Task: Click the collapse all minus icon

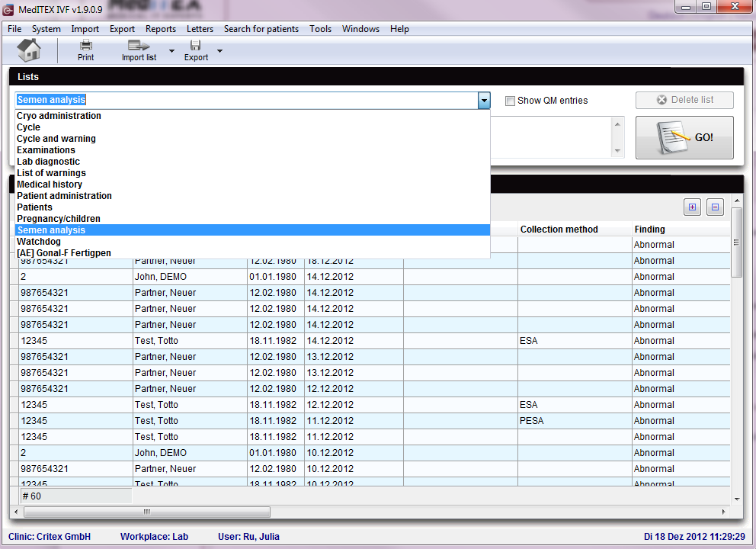Action: [715, 207]
